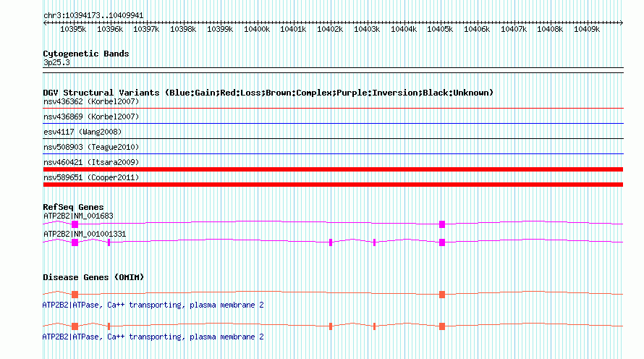Select the 3p25.3 cytogenetic band bar
The height and width of the screenshot is (359, 644).
click(x=333, y=70)
